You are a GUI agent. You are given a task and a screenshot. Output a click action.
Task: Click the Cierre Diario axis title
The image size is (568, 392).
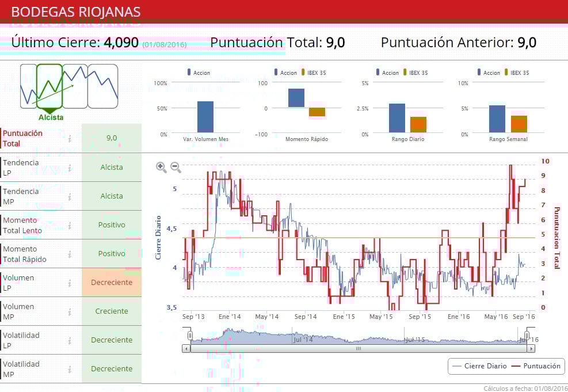pyautogui.click(x=158, y=238)
